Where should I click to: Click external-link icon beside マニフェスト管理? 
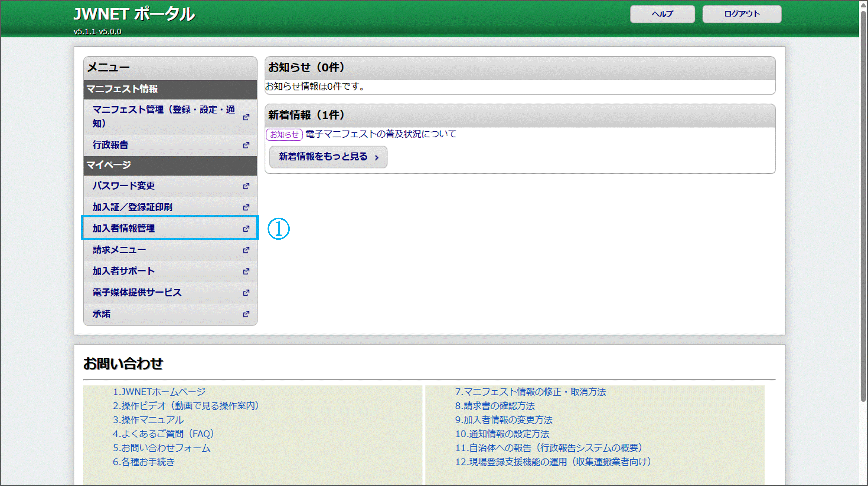coord(246,117)
